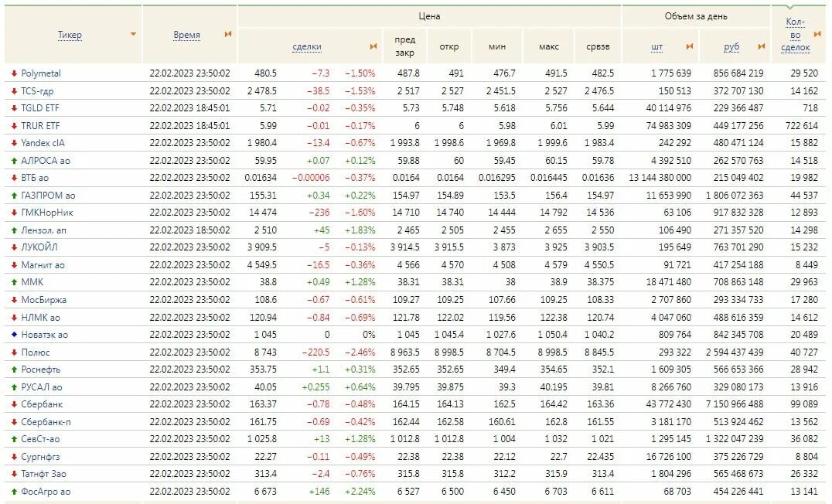Click the red down arrow beside ВТБ ао

coord(15,178)
